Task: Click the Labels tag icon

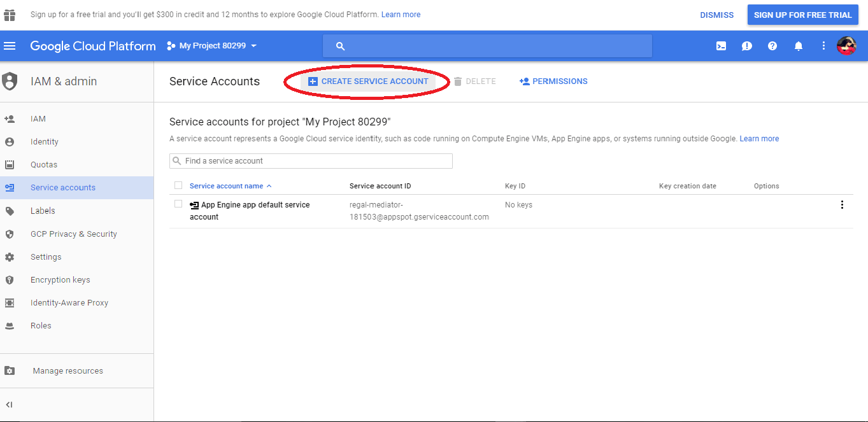Action: coord(10,211)
